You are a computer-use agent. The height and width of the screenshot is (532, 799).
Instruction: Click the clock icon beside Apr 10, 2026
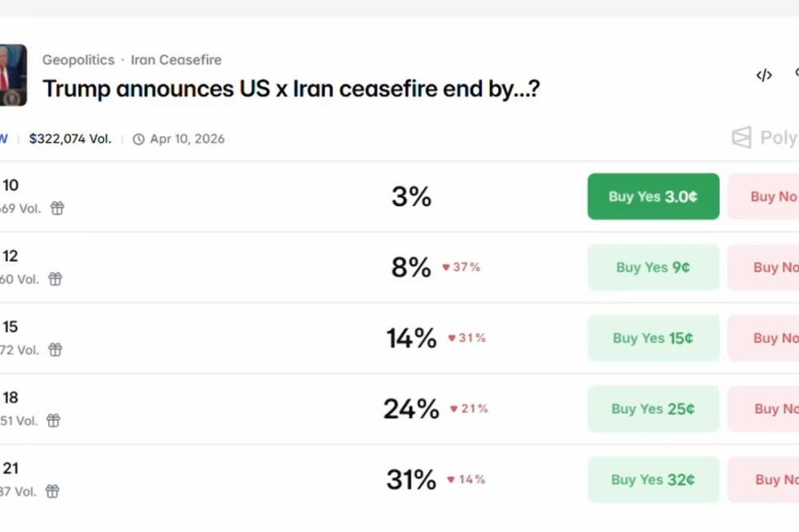pyautogui.click(x=139, y=139)
